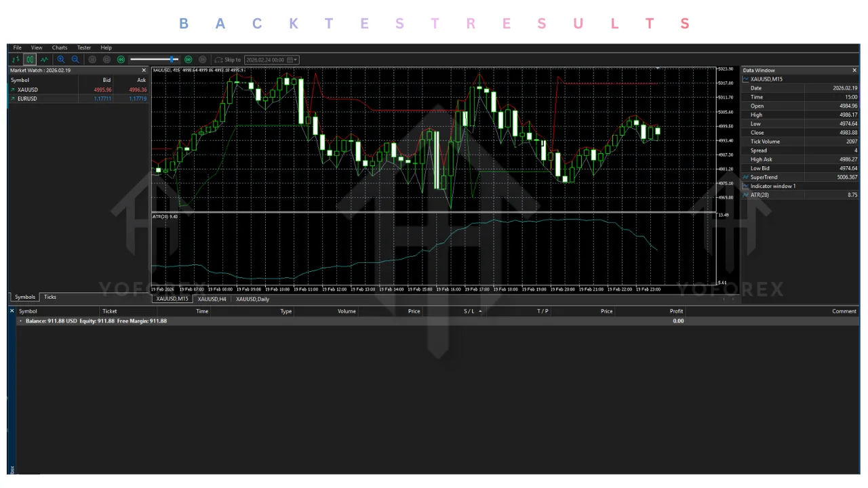Image resolution: width=868 pixels, height=488 pixels.
Task: Switch to the XAUUSD,H4 chart tab
Action: pos(211,299)
